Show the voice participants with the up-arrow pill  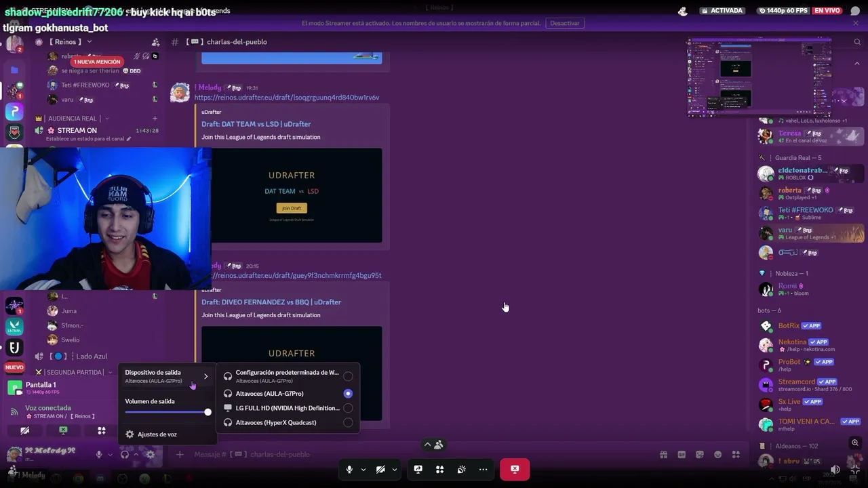click(433, 445)
